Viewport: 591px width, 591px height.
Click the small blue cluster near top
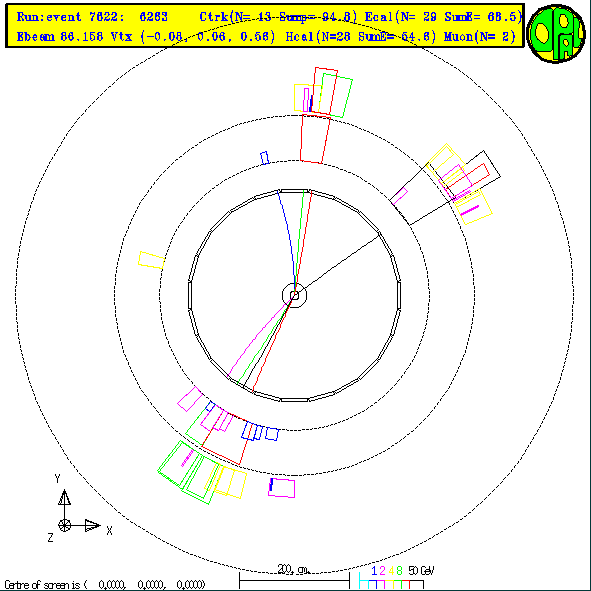tap(265, 158)
